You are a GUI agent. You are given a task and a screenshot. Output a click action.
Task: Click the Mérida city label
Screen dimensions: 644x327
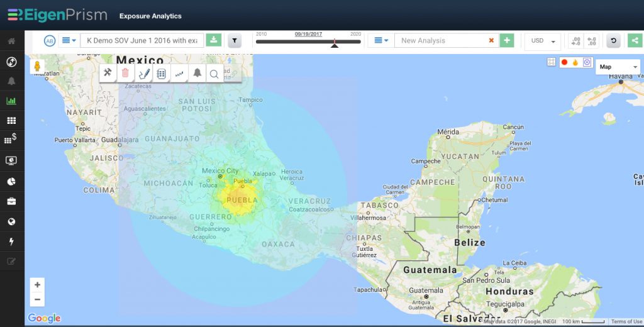pos(448,132)
